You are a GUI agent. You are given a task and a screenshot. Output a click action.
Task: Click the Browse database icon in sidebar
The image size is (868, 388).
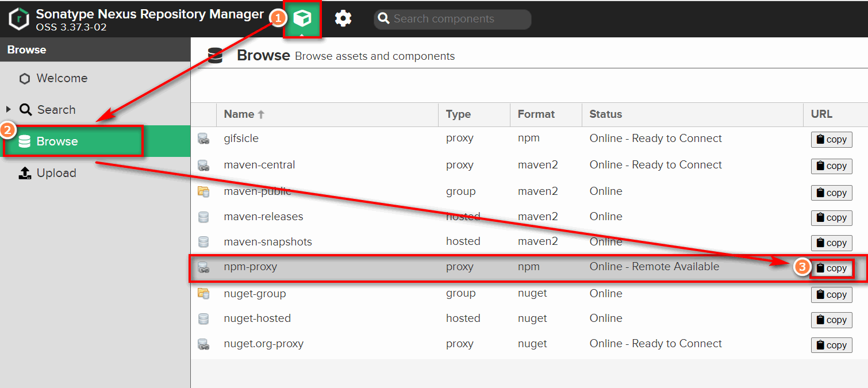pyautogui.click(x=25, y=141)
